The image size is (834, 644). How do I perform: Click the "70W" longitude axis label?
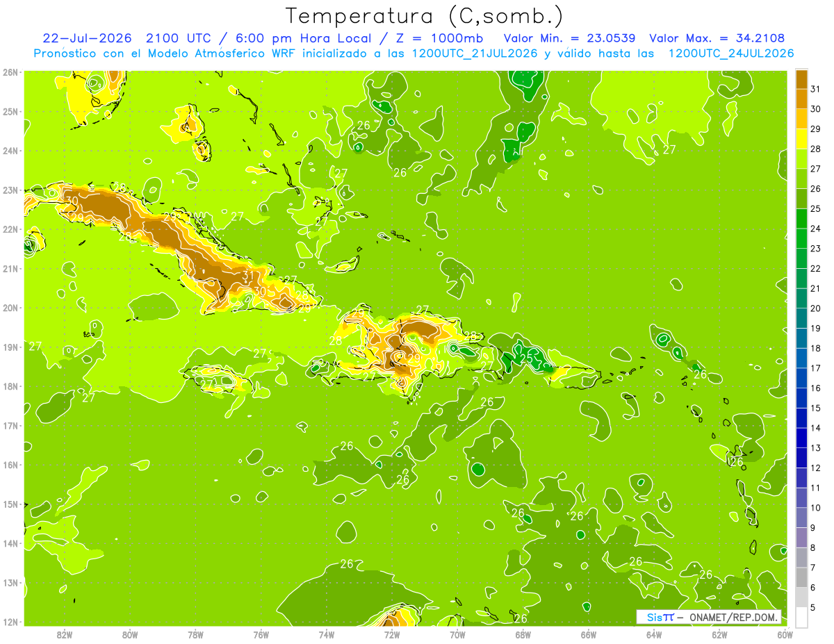click(x=457, y=634)
